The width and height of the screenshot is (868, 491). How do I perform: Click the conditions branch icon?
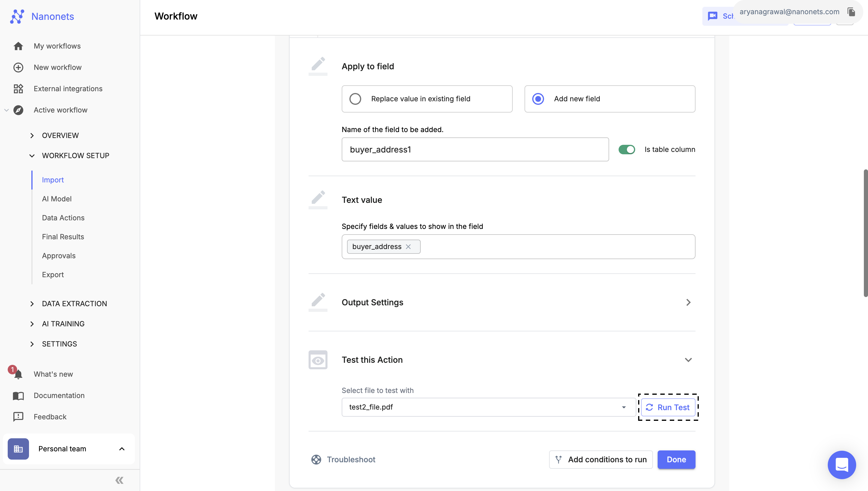click(x=558, y=460)
